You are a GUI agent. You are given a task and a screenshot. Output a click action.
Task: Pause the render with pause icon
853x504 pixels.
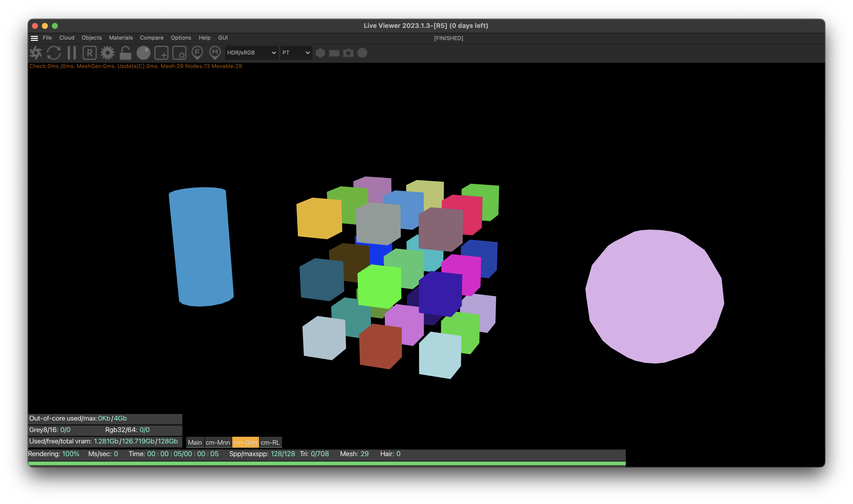coord(72,53)
